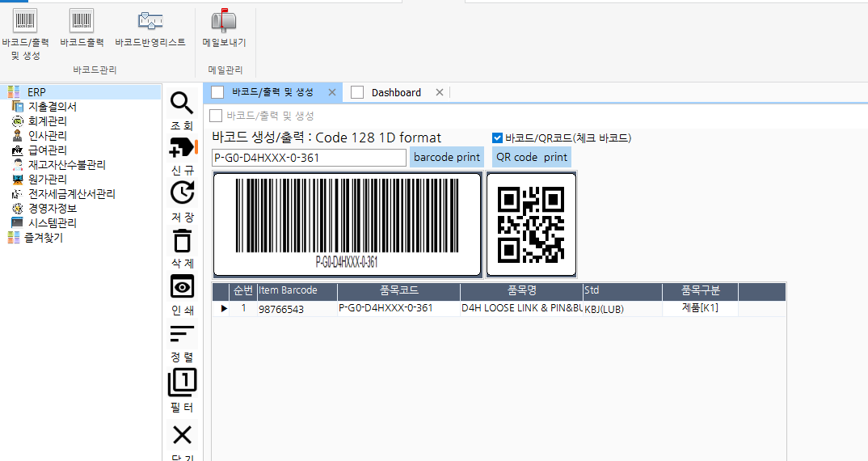Select row arrow indicator of row 1

coord(224,309)
